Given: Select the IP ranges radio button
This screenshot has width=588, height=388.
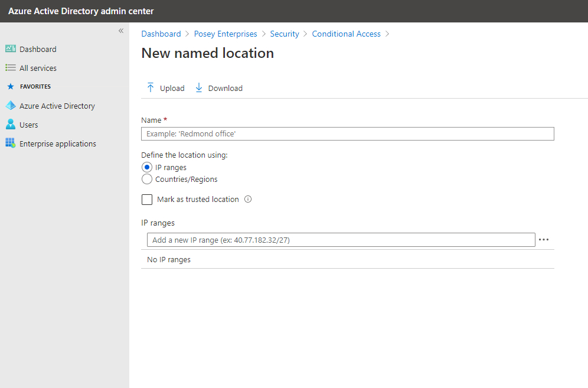Looking at the screenshot, I should tap(147, 167).
